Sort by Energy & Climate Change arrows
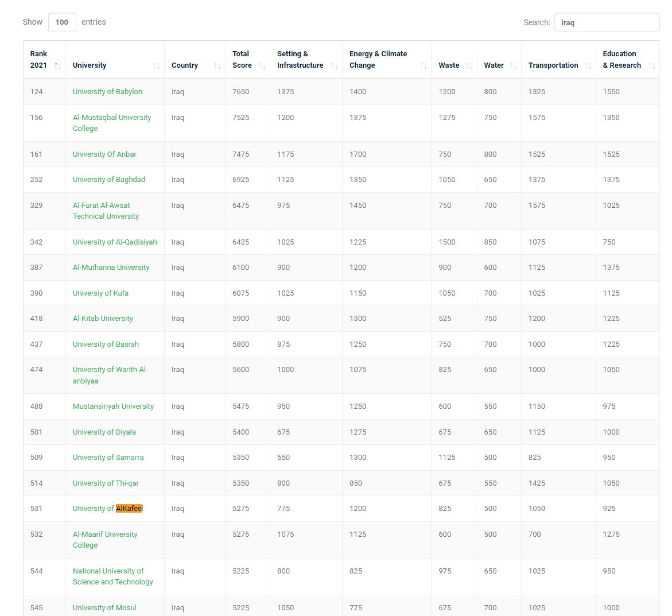672x616 pixels. pos(424,65)
